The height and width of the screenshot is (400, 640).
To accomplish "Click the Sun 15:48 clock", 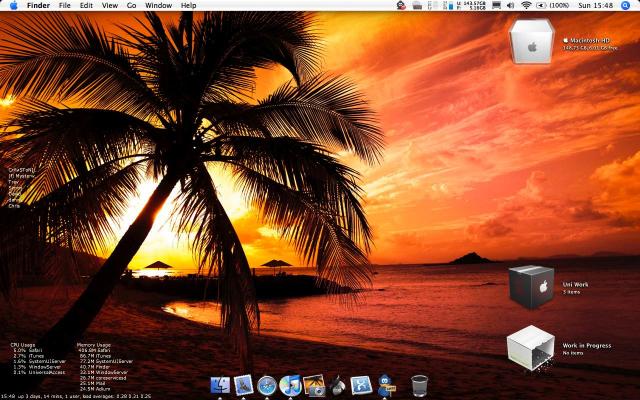I will pyautogui.click(x=596, y=5).
